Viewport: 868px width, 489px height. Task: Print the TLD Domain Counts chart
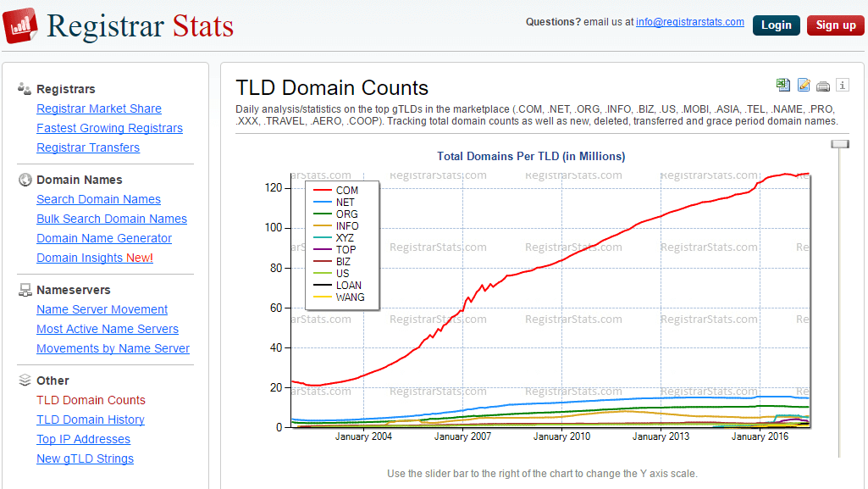coord(823,85)
